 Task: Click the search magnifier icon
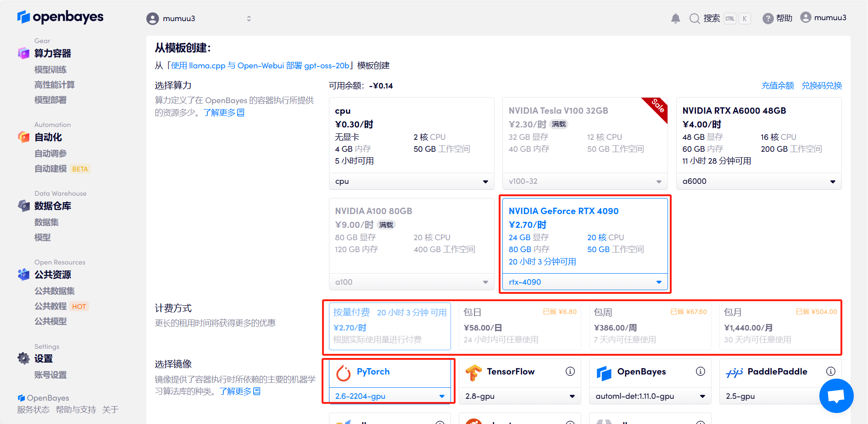[695, 18]
